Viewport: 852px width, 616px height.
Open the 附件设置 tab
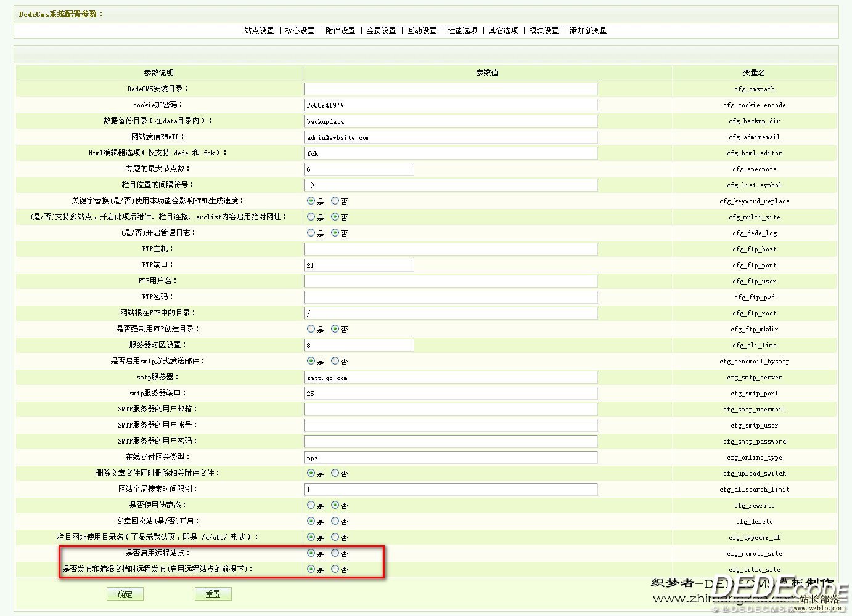(340, 30)
